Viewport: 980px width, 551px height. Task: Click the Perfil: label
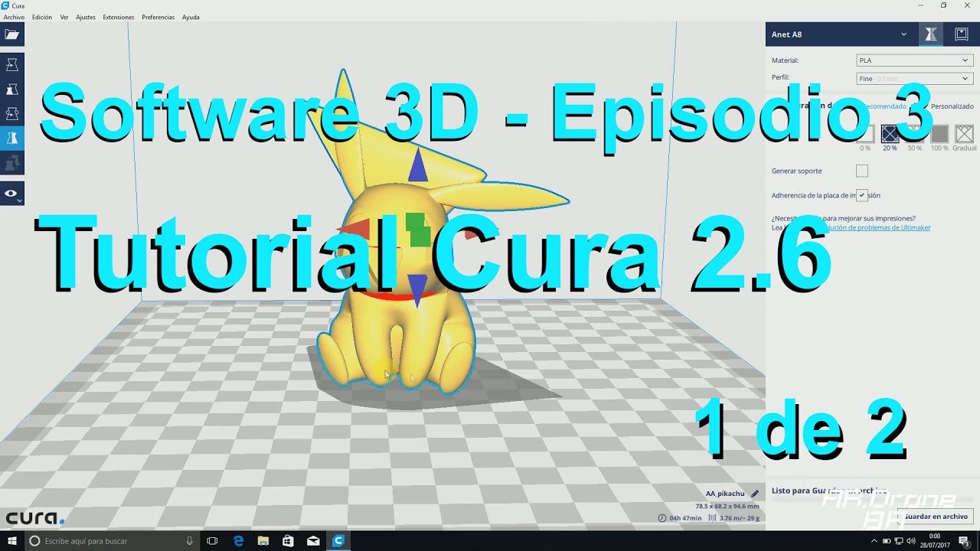(x=780, y=78)
